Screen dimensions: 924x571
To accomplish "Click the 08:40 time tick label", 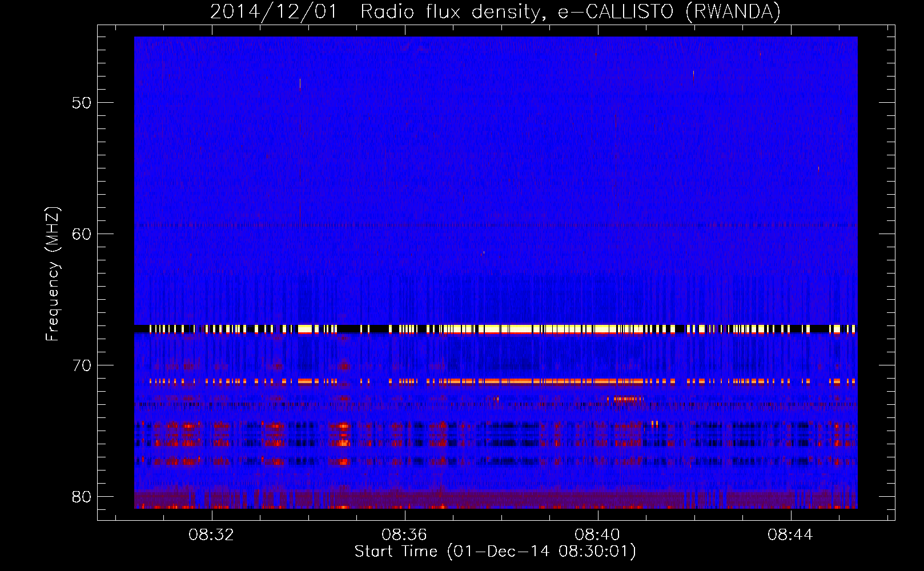I will point(597,535).
